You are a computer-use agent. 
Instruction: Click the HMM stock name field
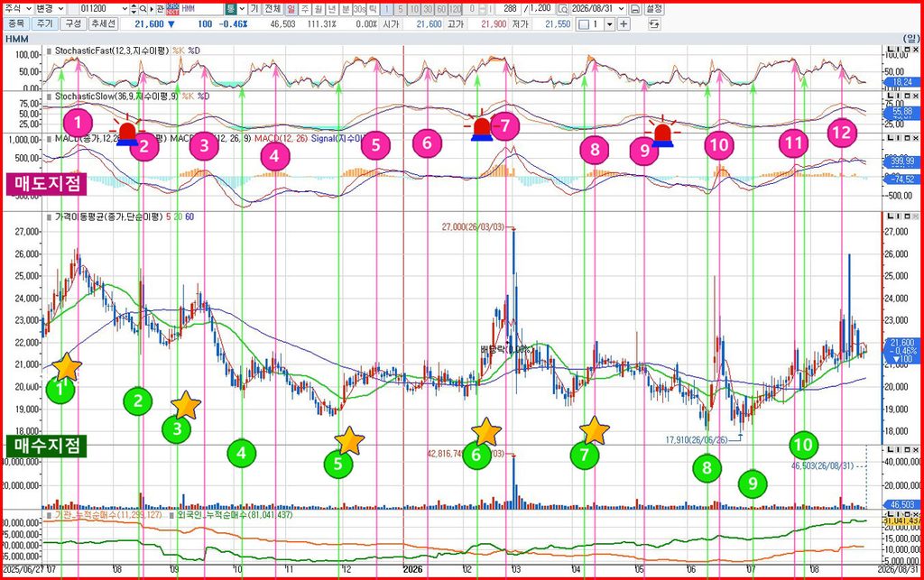tap(201, 9)
